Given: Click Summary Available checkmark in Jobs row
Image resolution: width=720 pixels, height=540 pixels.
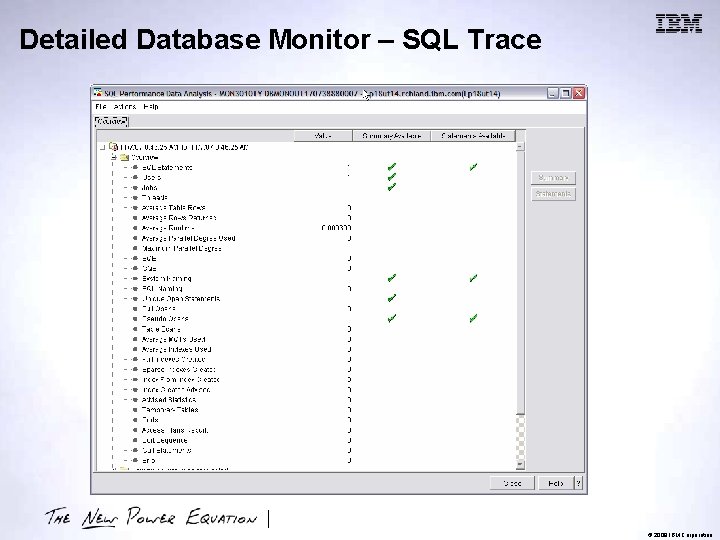Looking at the screenshot, I should pyautogui.click(x=392, y=187).
